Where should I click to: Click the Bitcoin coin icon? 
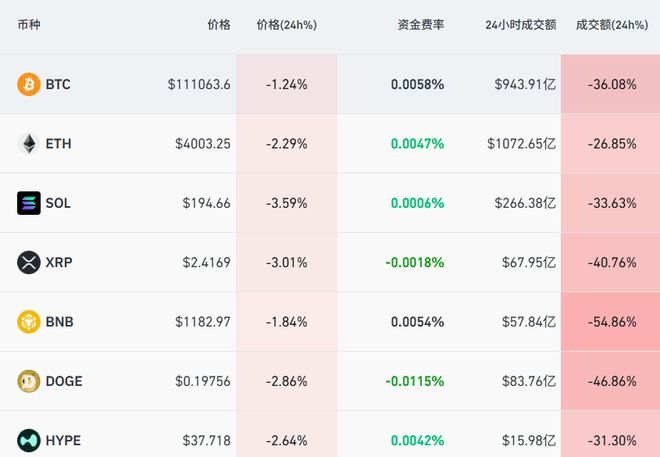tap(29, 84)
